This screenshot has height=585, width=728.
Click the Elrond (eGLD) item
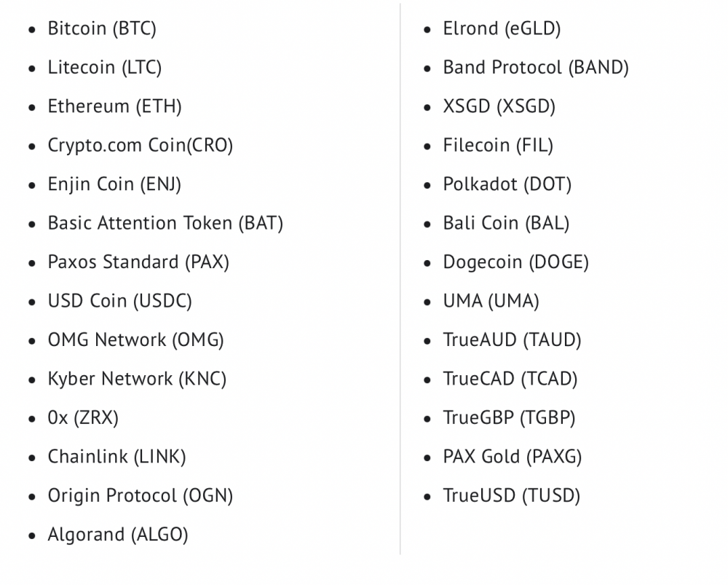(502, 29)
